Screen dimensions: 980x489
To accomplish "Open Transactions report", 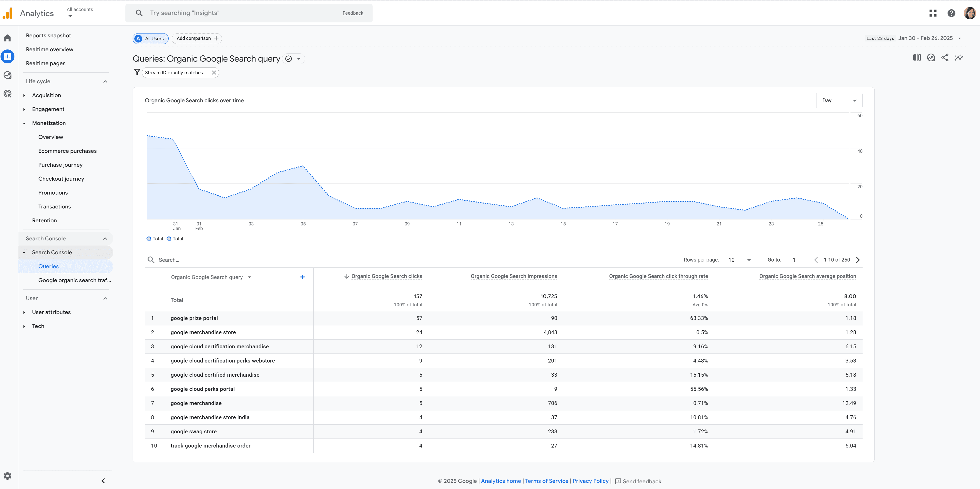I will [54, 207].
